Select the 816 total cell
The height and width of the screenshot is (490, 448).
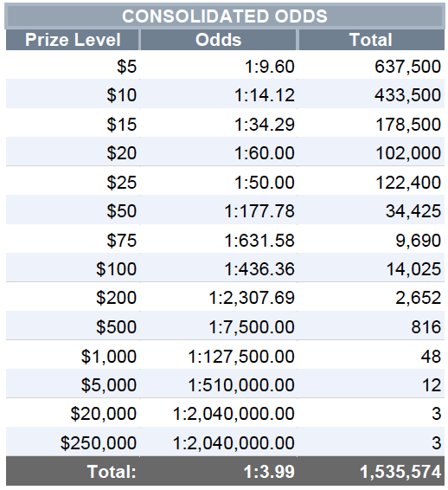point(371,326)
